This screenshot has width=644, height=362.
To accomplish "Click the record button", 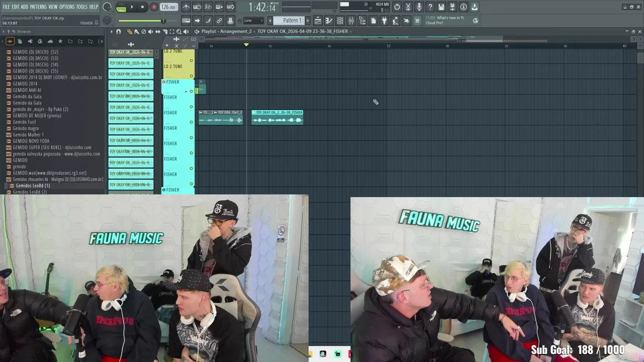I will pyautogui.click(x=154, y=7).
